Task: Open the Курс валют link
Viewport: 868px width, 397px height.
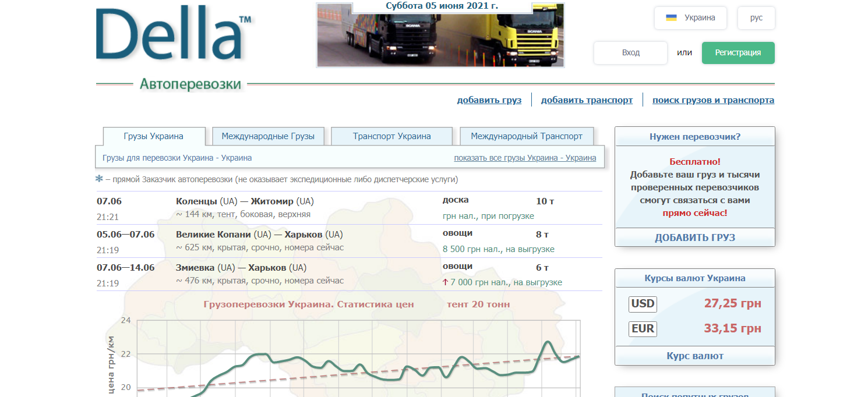Action: [x=695, y=356]
